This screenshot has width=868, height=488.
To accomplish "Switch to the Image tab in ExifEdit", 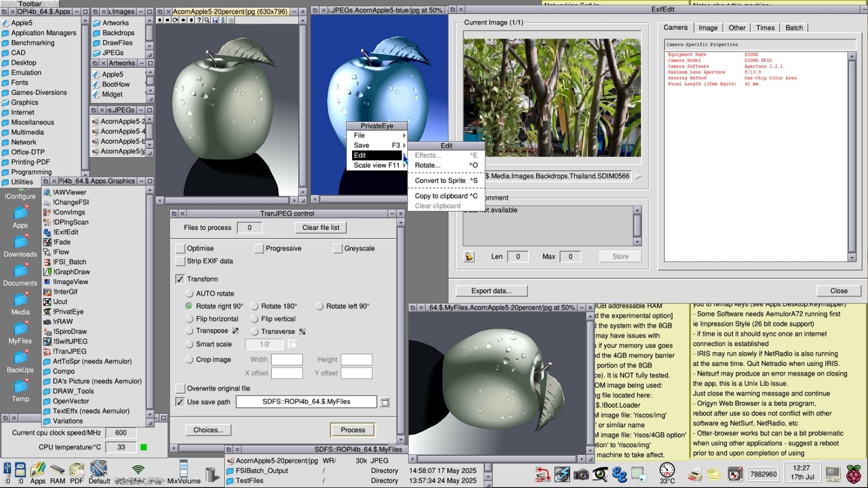I will (x=708, y=28).
